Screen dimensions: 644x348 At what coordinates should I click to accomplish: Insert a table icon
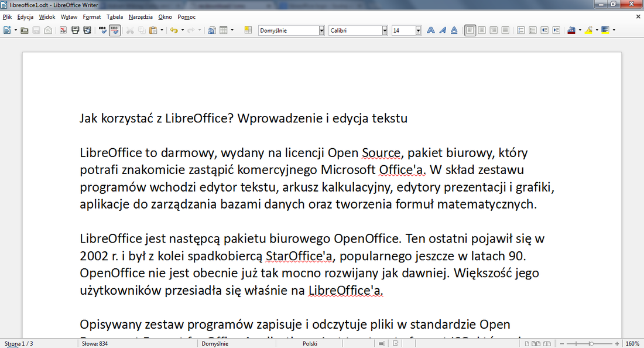[224, 30]
